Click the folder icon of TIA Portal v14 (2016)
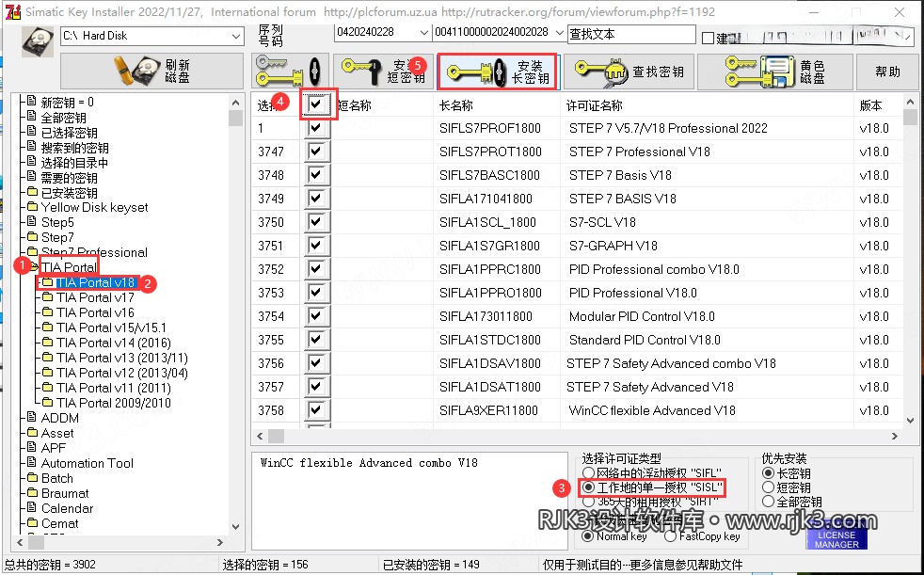This screenshot has height=575, width=924. 48,342
